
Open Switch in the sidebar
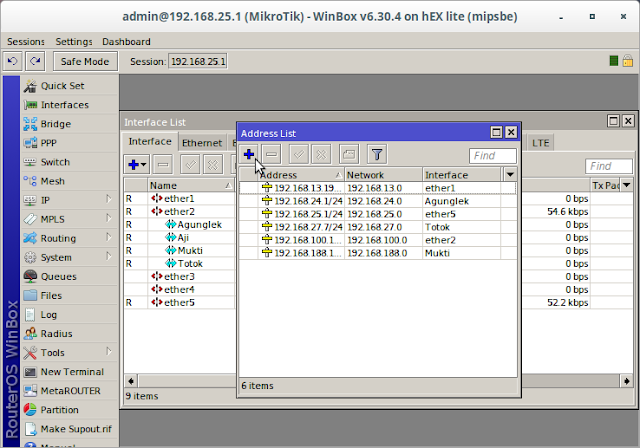coord(69,162)
